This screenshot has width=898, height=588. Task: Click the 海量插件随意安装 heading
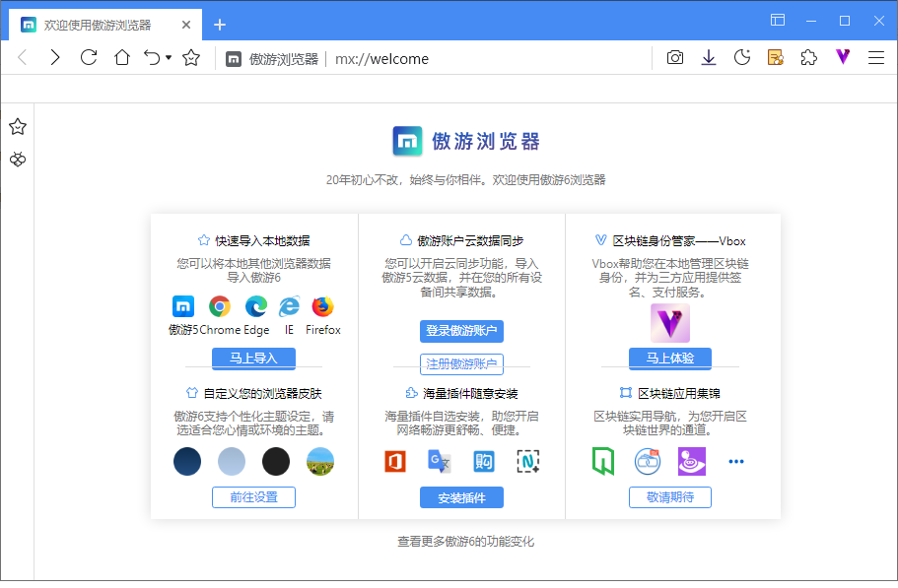(470, 394)
